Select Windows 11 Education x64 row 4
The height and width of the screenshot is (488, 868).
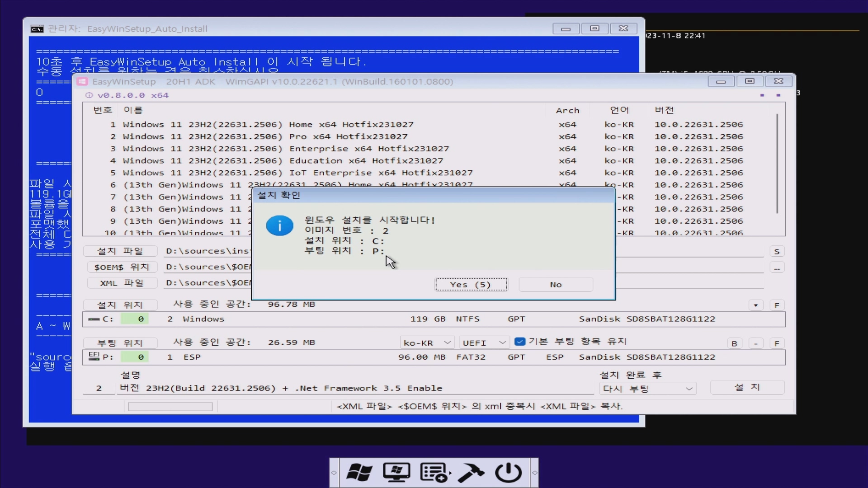429,161
